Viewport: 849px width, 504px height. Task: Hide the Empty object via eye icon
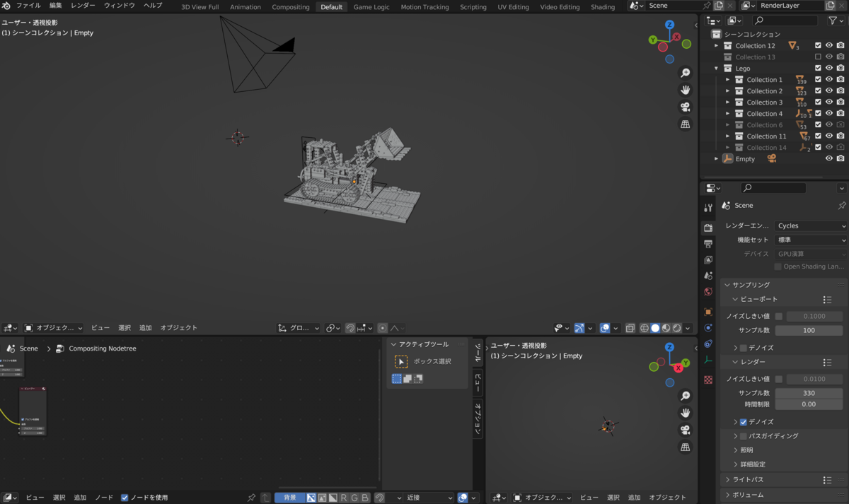tap(829, 159)
